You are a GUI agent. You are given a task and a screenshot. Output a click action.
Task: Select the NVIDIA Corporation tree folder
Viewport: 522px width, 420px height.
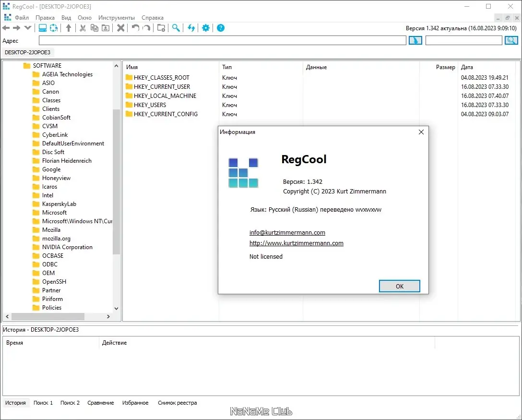tap(67, 247)
